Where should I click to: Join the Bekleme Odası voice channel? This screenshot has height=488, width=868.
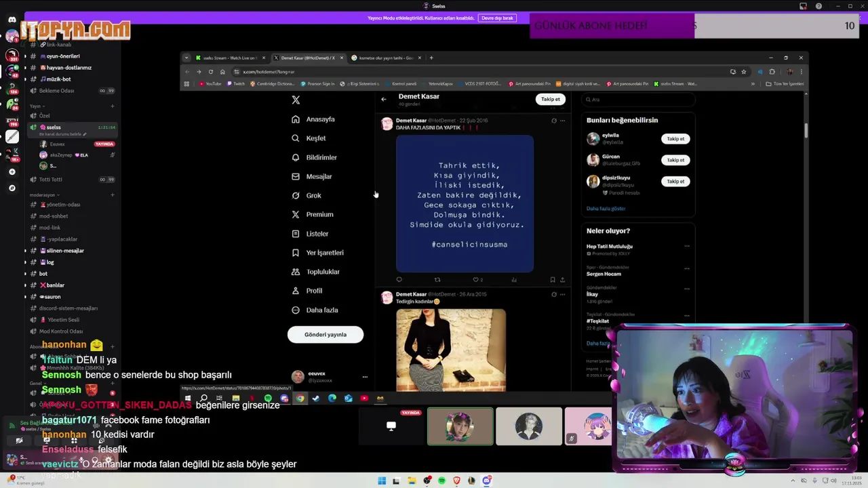[56, 91]
